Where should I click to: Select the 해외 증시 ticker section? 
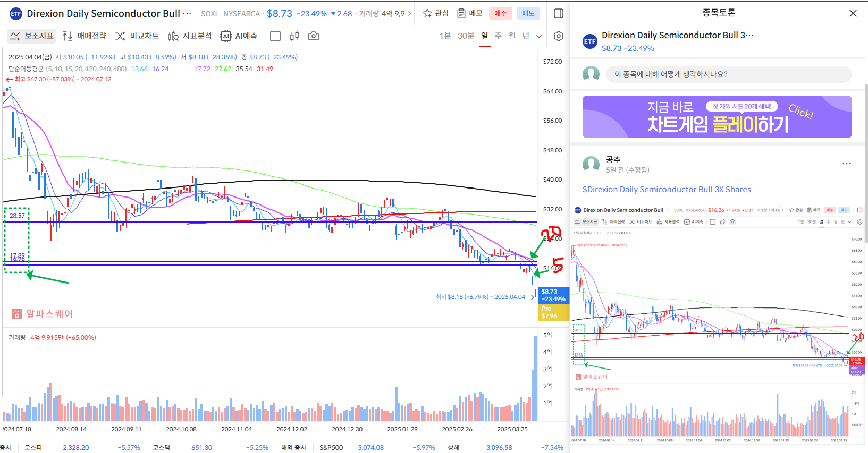[x=293, y=448]
